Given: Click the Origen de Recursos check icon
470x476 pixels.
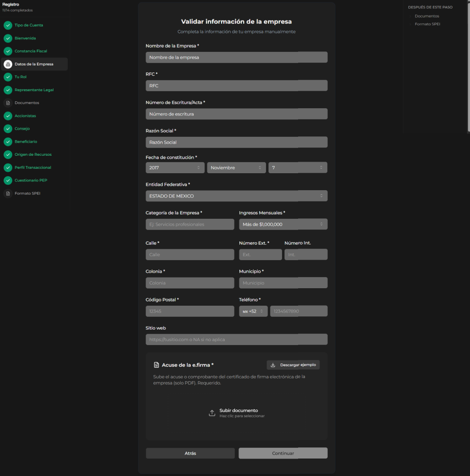Looking at the screenshot, I should point(8,154).
